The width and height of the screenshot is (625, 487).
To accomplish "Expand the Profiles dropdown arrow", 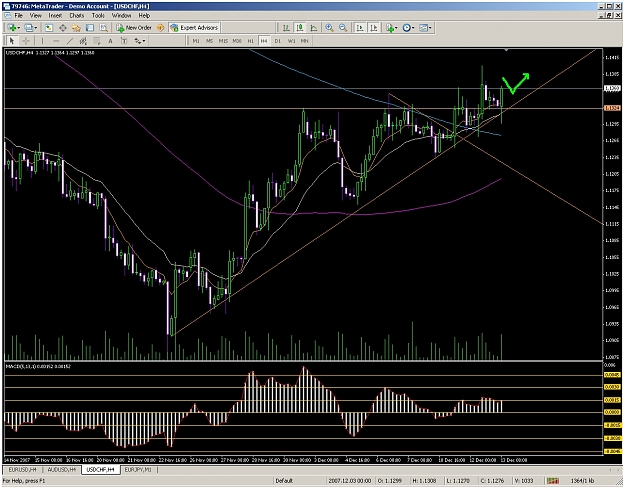I will (x=35, y=28).
